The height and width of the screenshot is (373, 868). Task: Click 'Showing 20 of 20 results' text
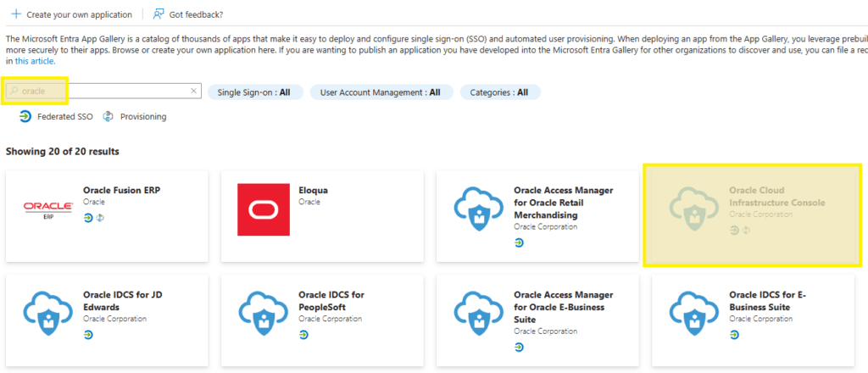pyautogui.click(x=62, y=151)
